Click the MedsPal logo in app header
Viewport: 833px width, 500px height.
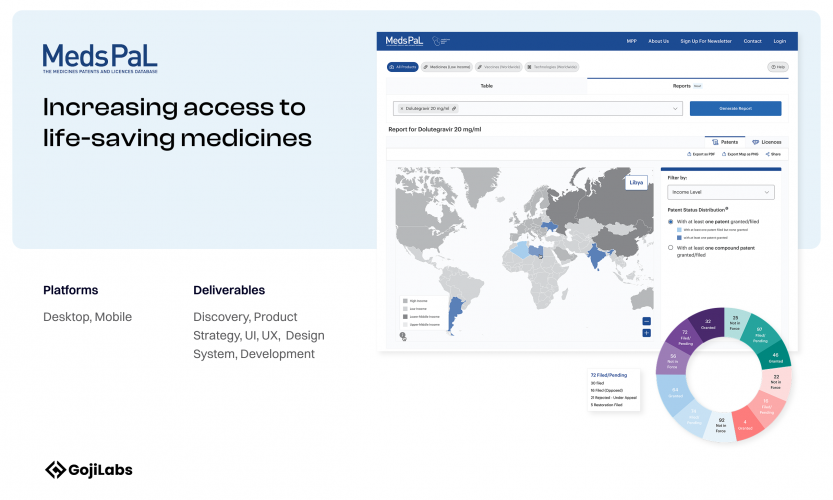click(404, 41)
